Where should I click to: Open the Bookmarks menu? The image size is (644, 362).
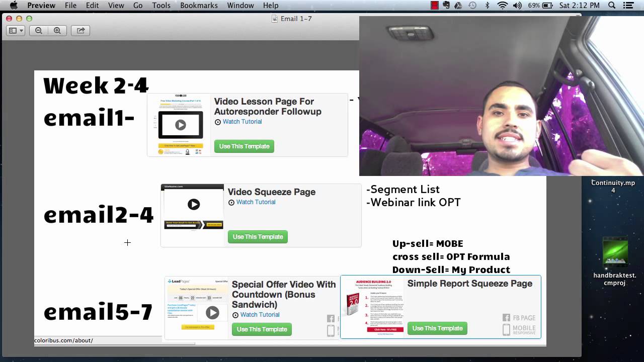tap(199, 6)
